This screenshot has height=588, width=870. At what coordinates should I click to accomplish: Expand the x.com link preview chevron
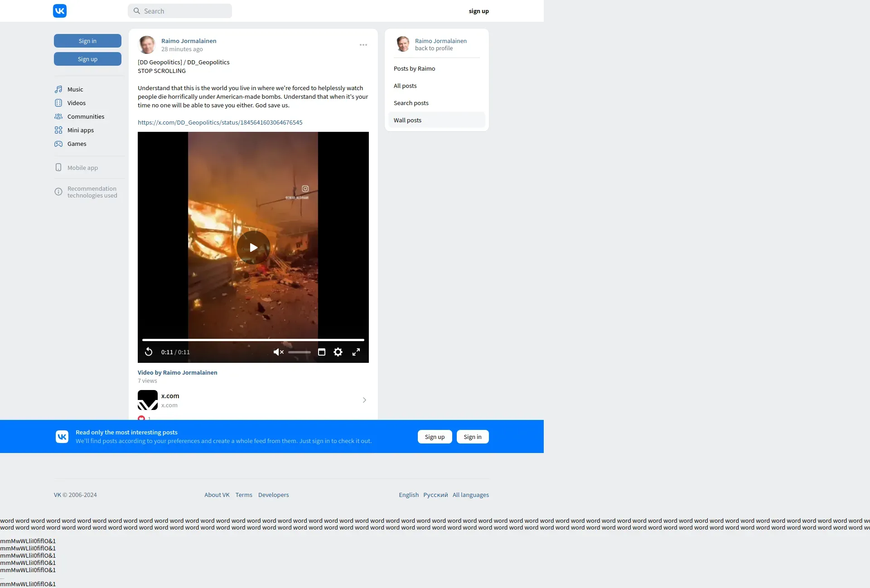click(364, 400)
